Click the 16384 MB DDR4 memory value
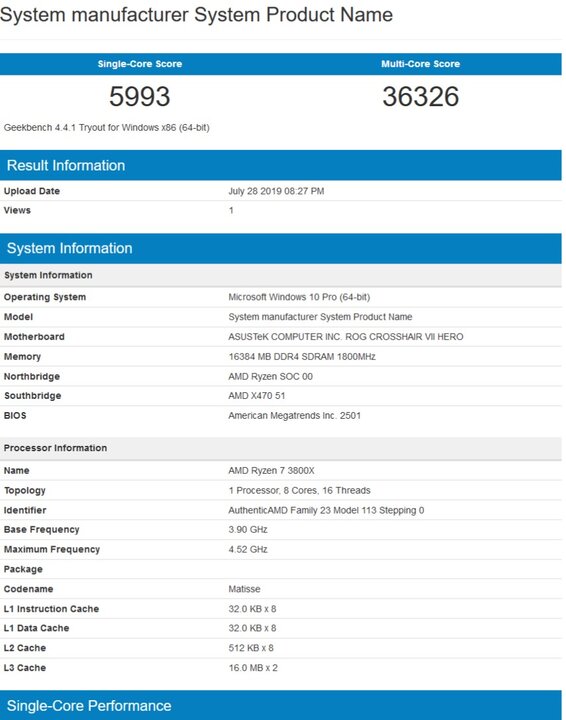Viewport: 566px width, 720px height. click(302, 356)
